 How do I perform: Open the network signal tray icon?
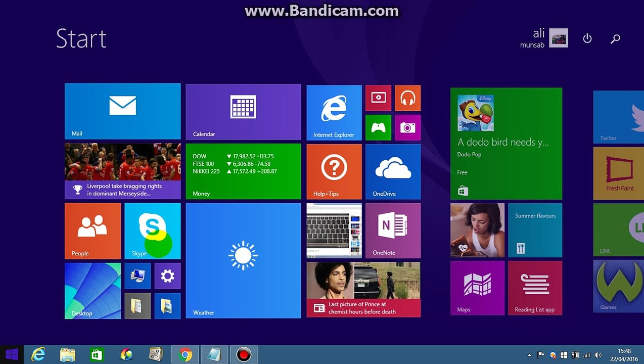point(587,355)
